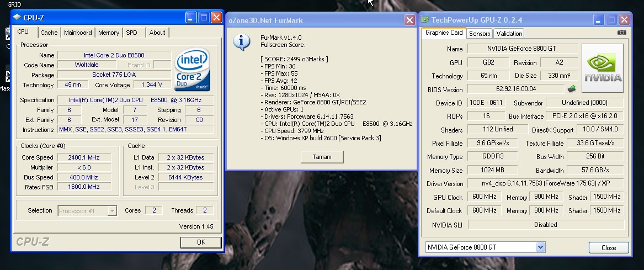Click the BIOS save chip icon in GPU-Z
644x270 pixels.
572,89
